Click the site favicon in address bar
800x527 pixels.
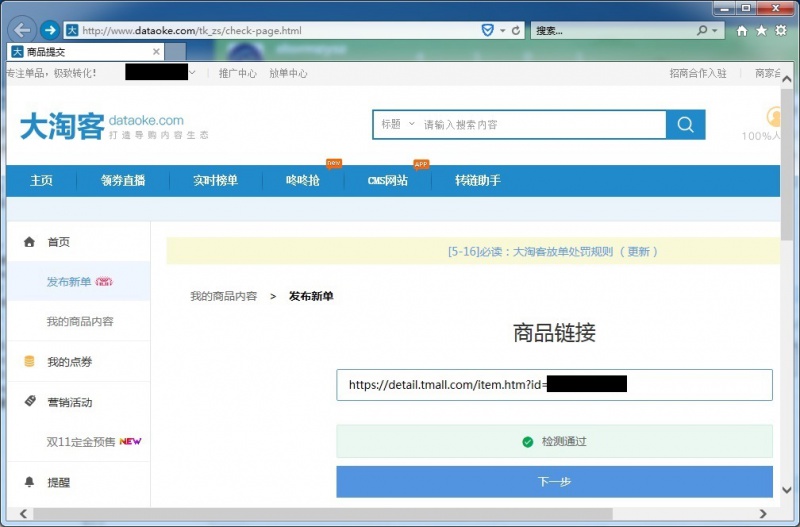72,31
